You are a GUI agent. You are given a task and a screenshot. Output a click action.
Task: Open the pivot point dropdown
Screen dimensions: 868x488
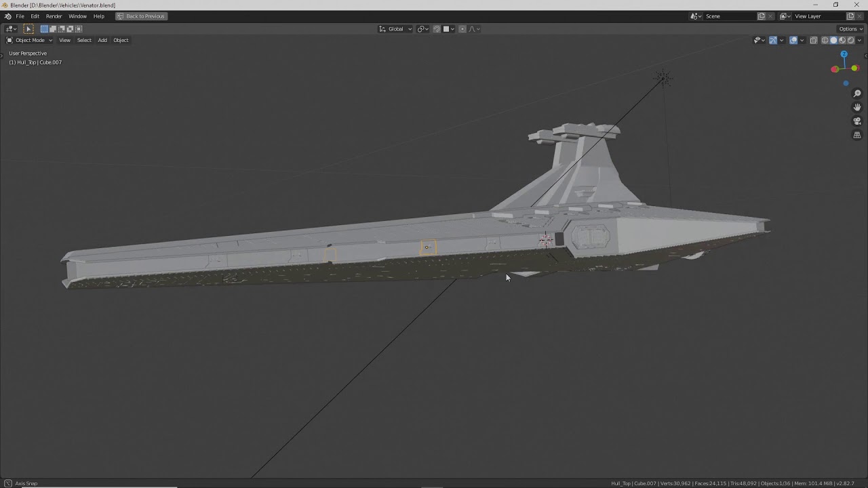point(422,28)
